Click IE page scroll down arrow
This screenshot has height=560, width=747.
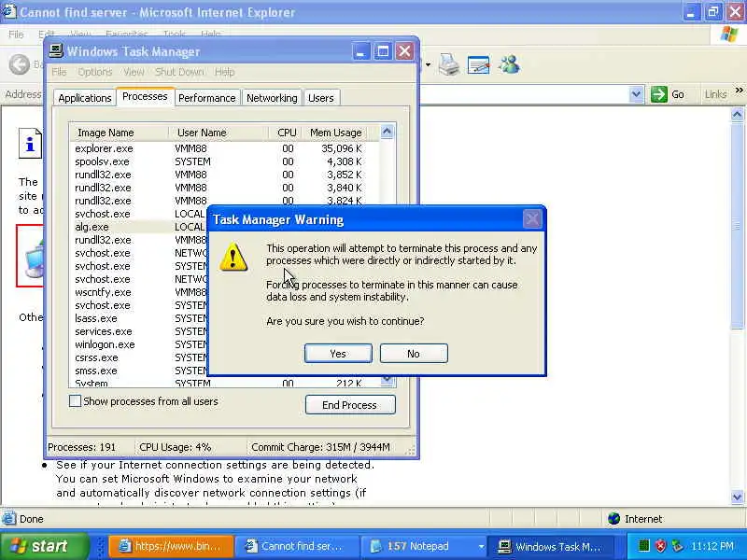tap(737, 497)
